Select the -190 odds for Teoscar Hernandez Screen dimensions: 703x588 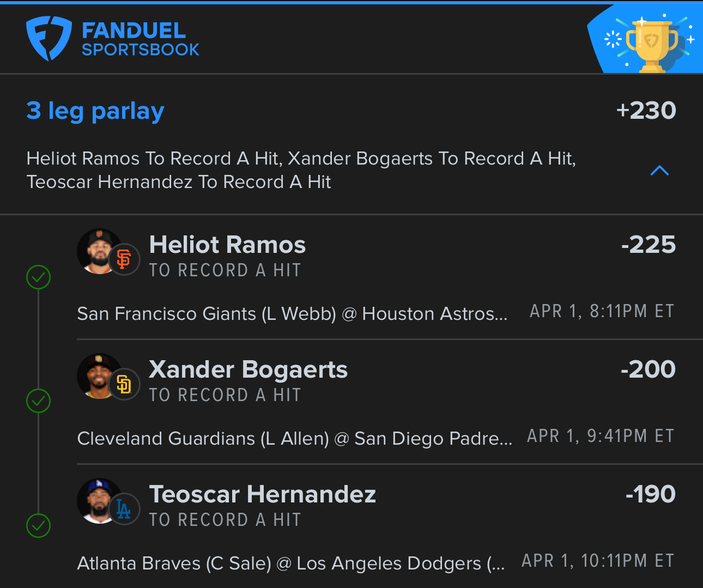[651, 494]
